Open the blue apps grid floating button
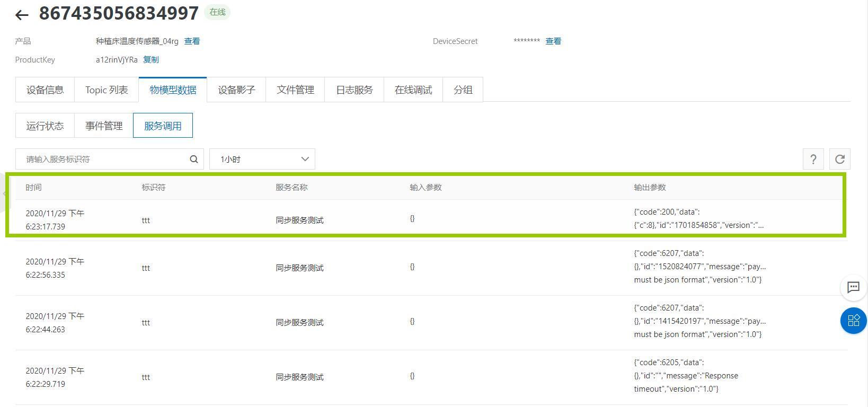Viewport: 868px width, 407px height. point(853,321)
